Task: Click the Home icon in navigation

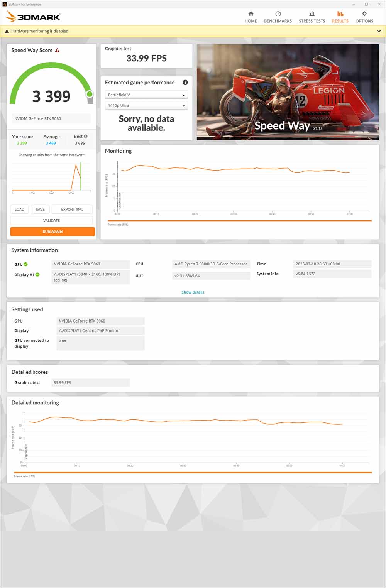Action: (x=251, y=14)
